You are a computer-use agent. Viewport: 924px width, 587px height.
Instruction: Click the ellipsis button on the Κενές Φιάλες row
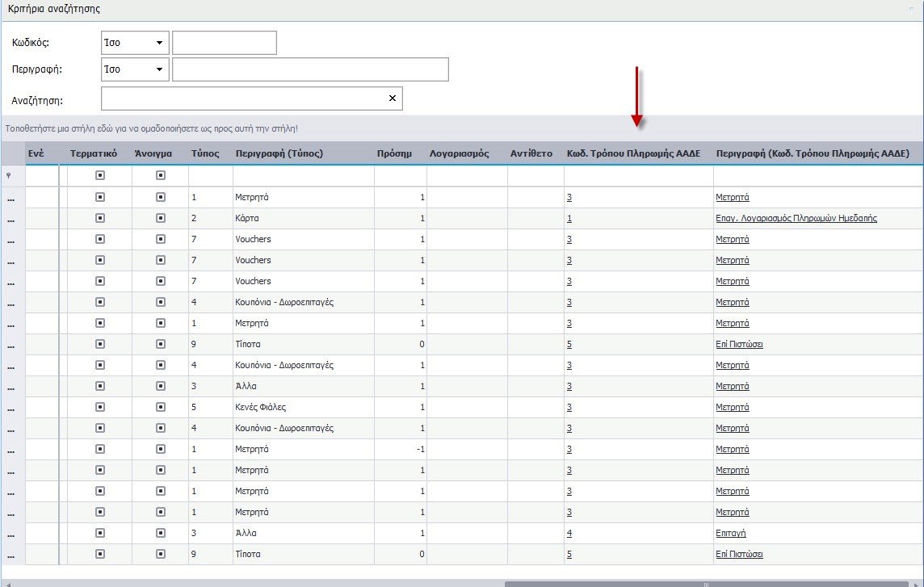(11, 408)
